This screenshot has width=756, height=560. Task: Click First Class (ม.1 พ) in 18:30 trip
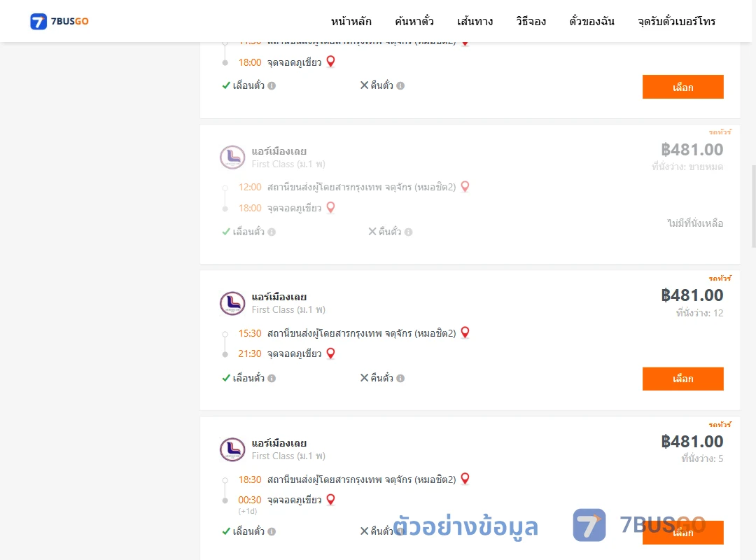click(288, 456)
